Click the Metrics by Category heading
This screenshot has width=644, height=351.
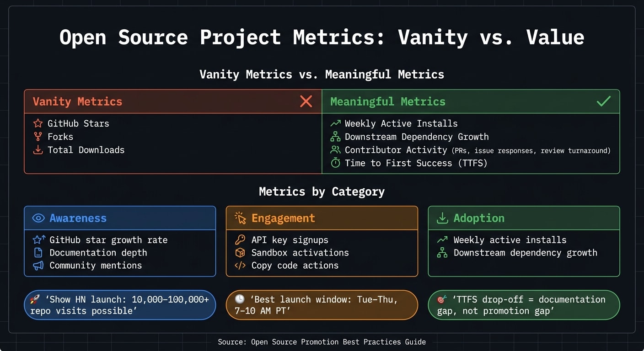pyautogui.click(x=322, y=191)
